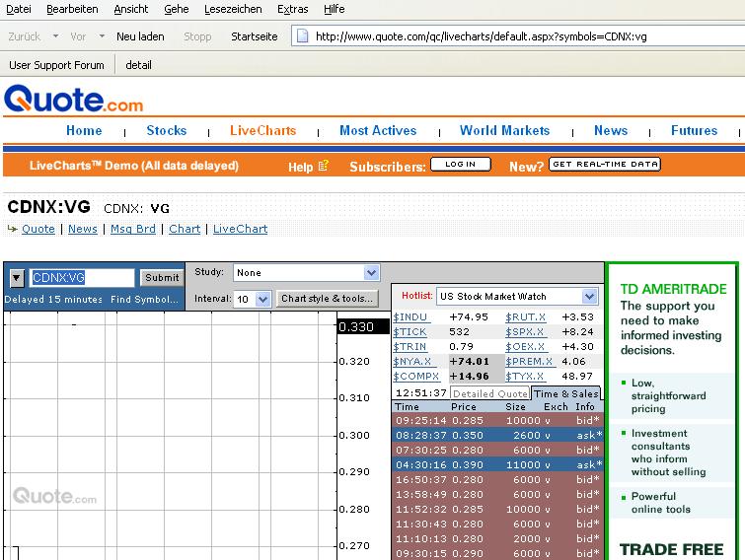Open the Lesezeichen menu

point(233,9)
